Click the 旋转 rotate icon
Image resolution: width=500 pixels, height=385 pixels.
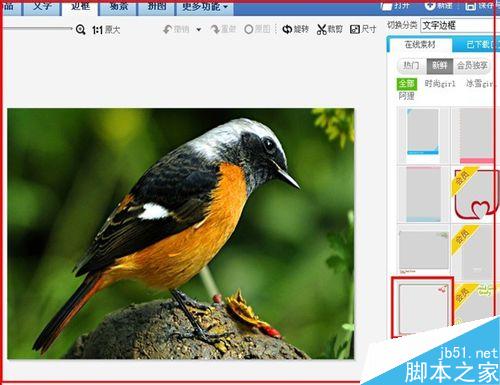(x=287, y=29)
